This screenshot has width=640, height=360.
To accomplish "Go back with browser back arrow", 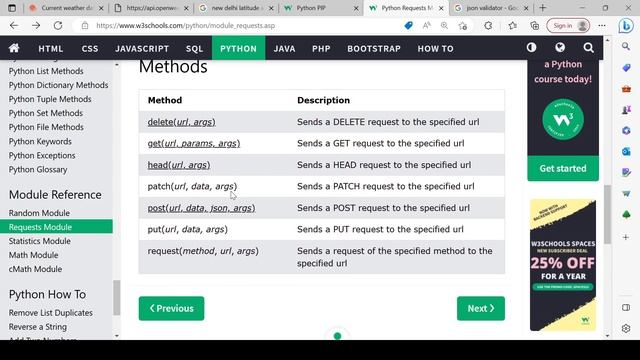I will [14, 25].
